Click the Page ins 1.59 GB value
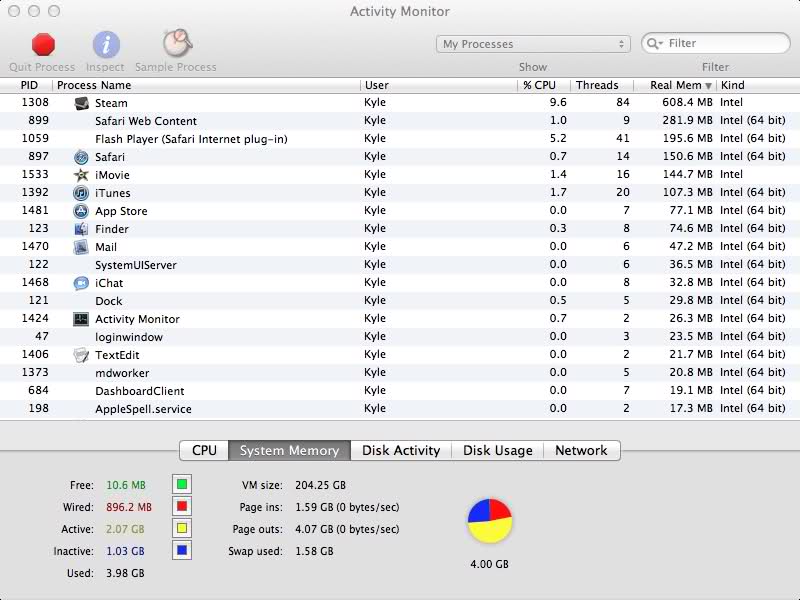The image size is (800, 600). (347, 507)
